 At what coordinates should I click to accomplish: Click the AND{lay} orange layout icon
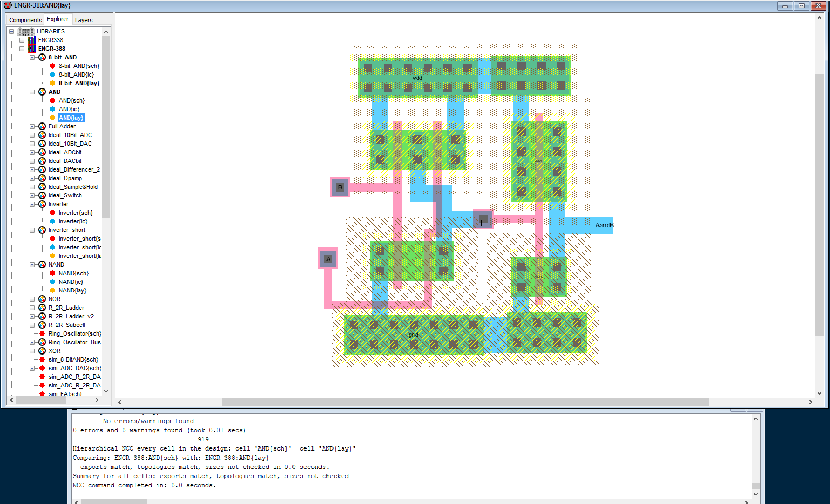tap(52, 118)
